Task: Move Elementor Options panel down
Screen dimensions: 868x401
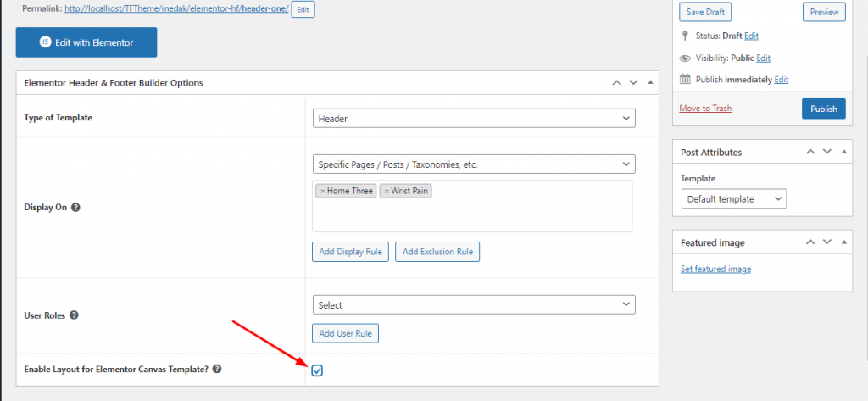Action: click(x=632, y=83)
